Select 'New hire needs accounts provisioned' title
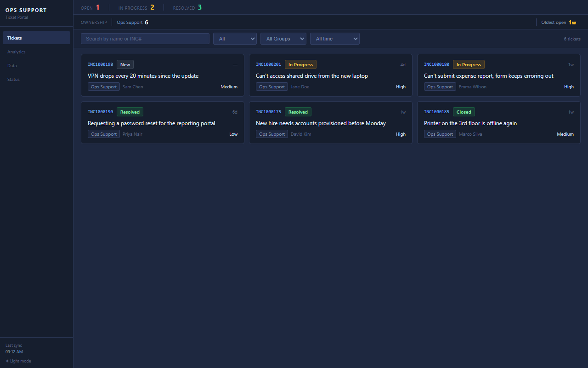This screenshot has width=588, height=368. click(x=321, y=123)
